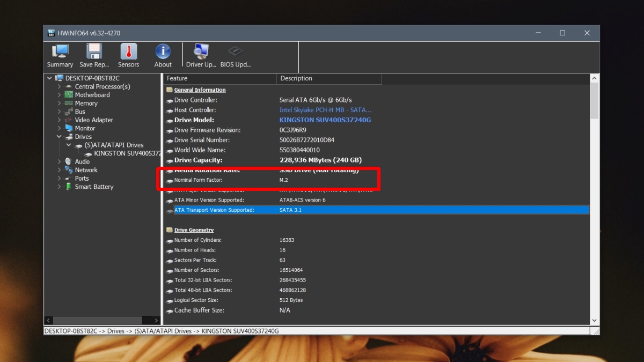
Task: Click the General Information folder icon
Action: tap(170, 90)
